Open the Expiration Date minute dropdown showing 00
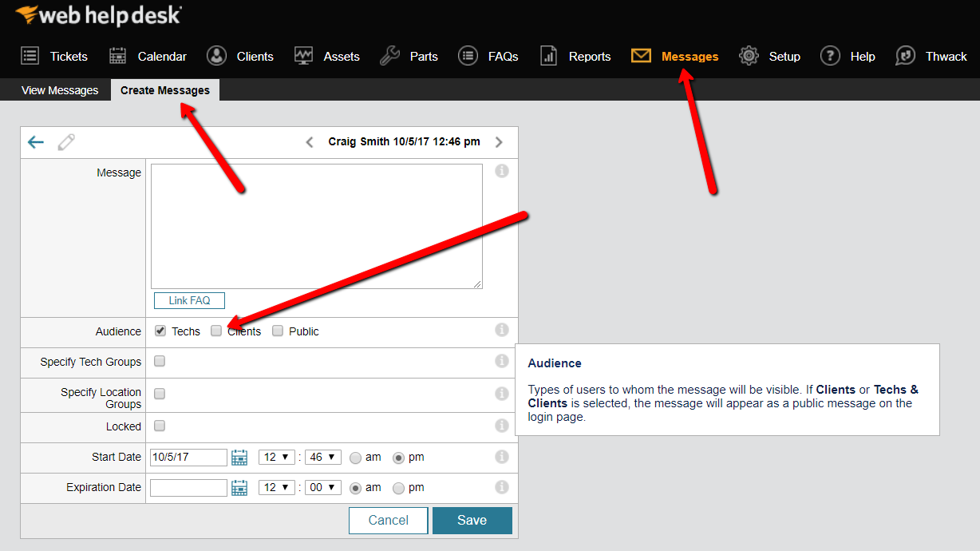This screenshot has height=551, width=980. tap(323, 488)
